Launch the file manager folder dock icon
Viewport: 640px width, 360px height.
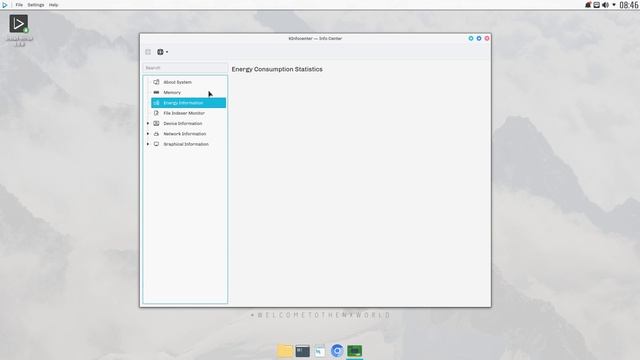pyautogui.click(x=285, y=351)
